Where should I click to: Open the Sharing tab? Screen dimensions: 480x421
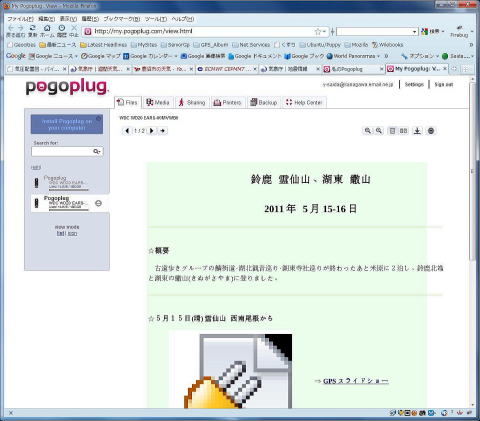tap(192, 102)
